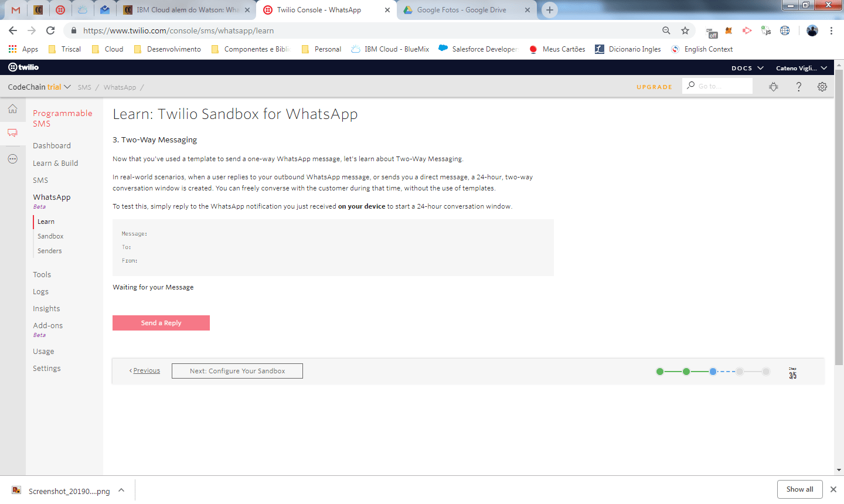844x504 pixels.
Task: Select the Sandbox sub-item
Action: pos(50,236)
